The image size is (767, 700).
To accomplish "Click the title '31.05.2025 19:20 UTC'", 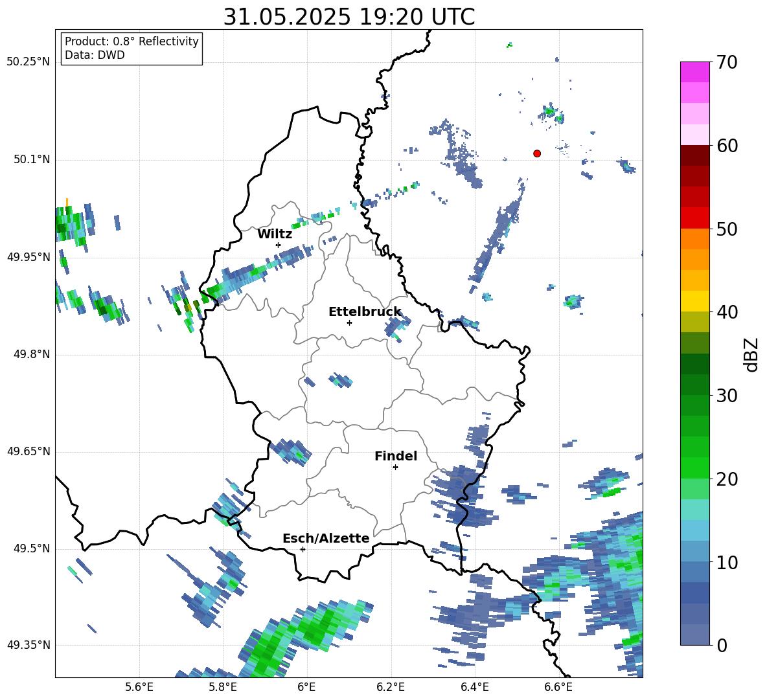I will [349, 17].
